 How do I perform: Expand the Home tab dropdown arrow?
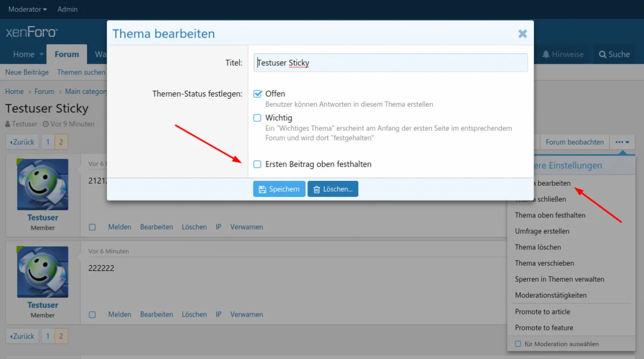coord(41,55)
